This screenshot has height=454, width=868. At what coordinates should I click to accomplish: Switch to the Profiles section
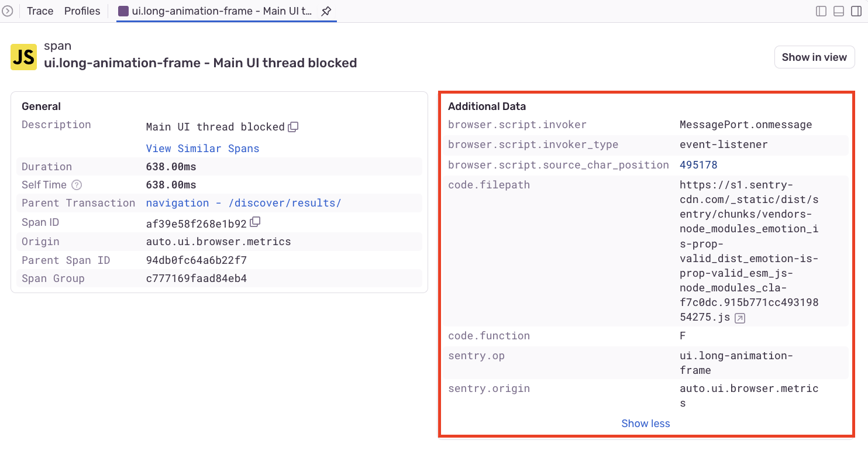[81, 11]
